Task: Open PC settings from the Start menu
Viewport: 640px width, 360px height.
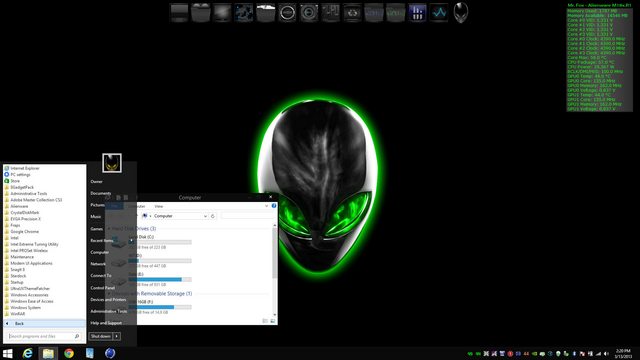Action: tap(20, 175)
